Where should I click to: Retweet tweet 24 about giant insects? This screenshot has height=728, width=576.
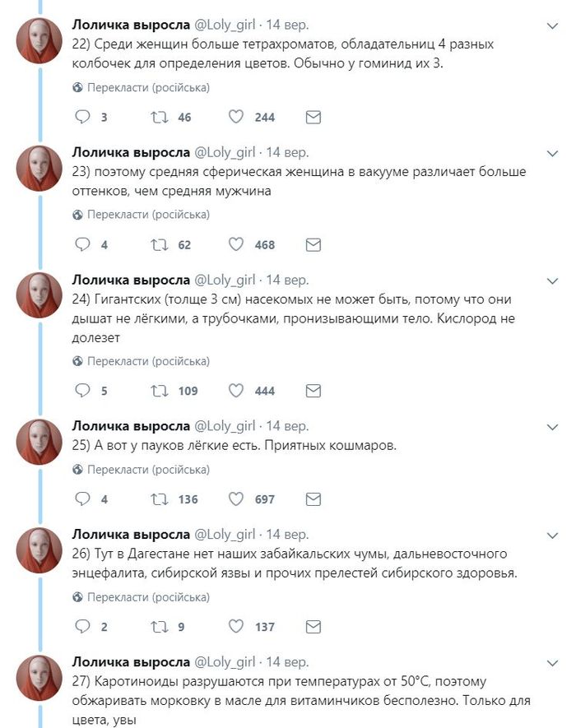click(159, 391)
